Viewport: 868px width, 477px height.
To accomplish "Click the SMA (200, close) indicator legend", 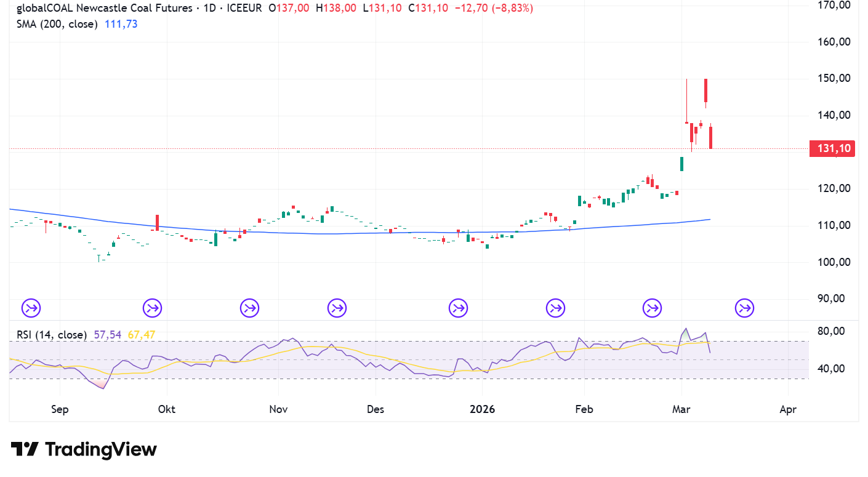I will tap(57, 24).
